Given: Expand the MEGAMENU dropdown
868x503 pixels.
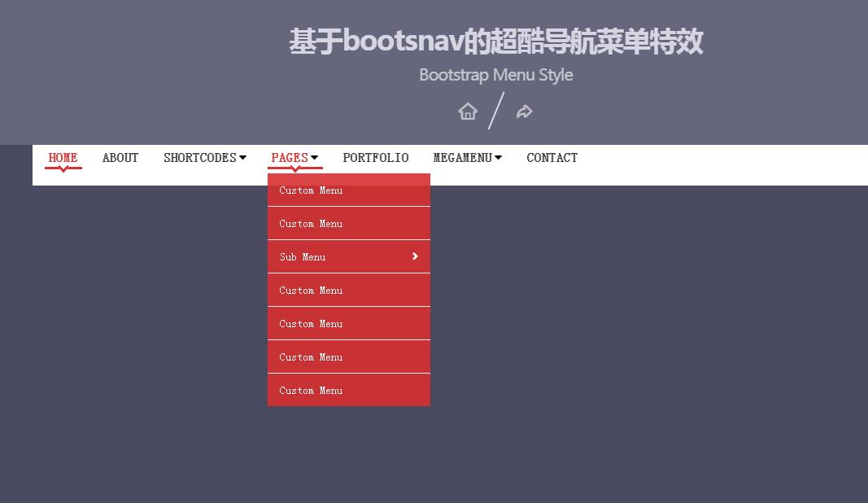Looking at the screenshot, I should (x=467, y=158).
